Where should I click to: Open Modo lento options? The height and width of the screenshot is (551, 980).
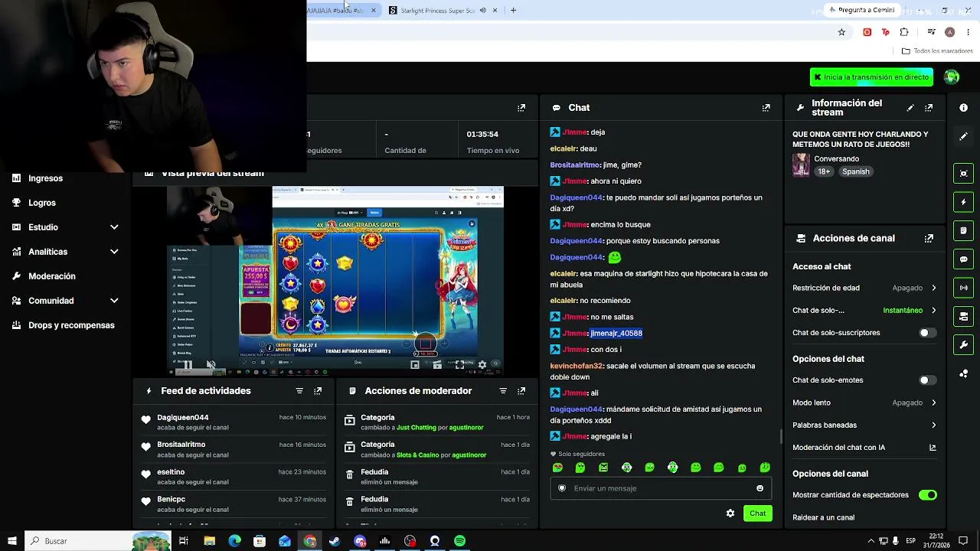pos(864,403)
